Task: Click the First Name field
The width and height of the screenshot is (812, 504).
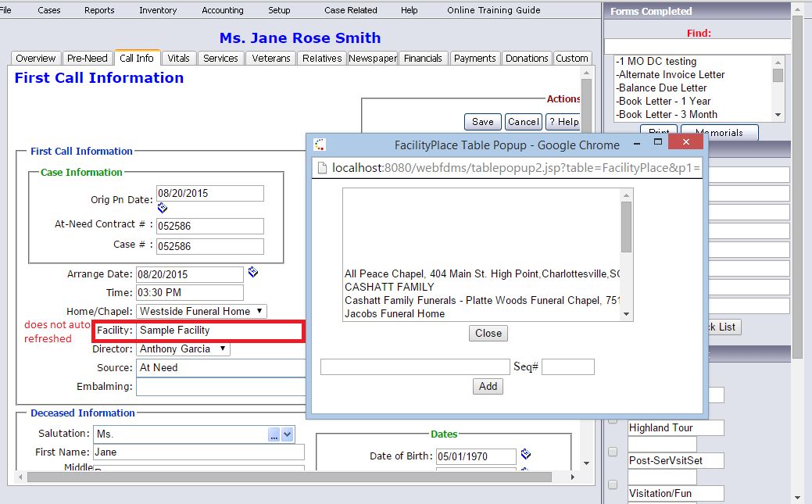Action: [x=199, y=452]
